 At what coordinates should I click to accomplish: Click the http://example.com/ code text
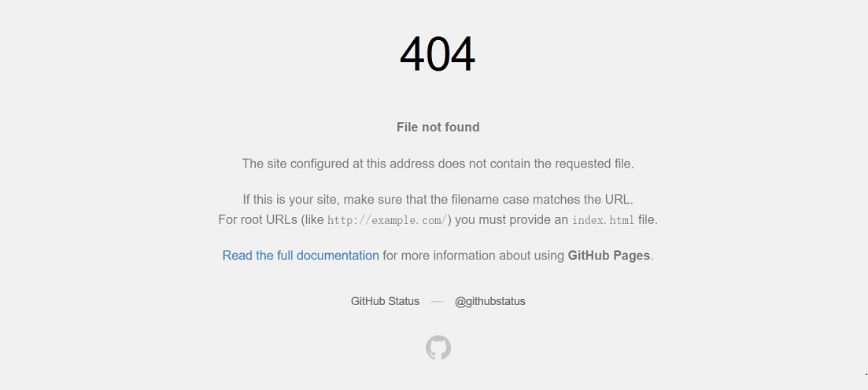coord(387,220)
